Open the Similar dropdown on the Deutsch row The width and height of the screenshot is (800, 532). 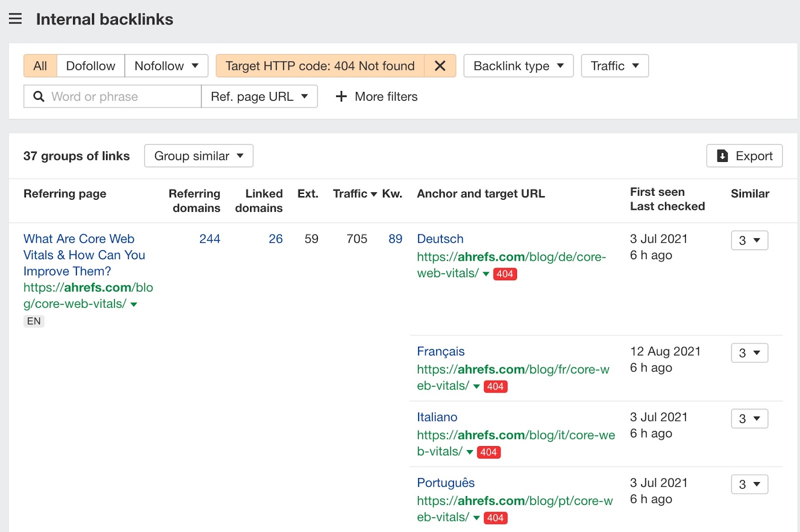tap(749, 240)
